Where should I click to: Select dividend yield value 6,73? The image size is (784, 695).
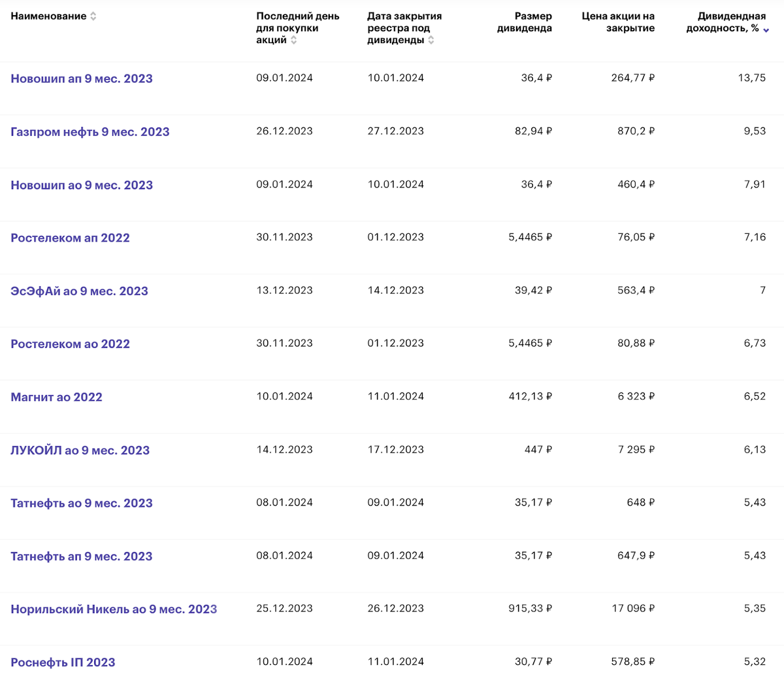click(755, 343)
